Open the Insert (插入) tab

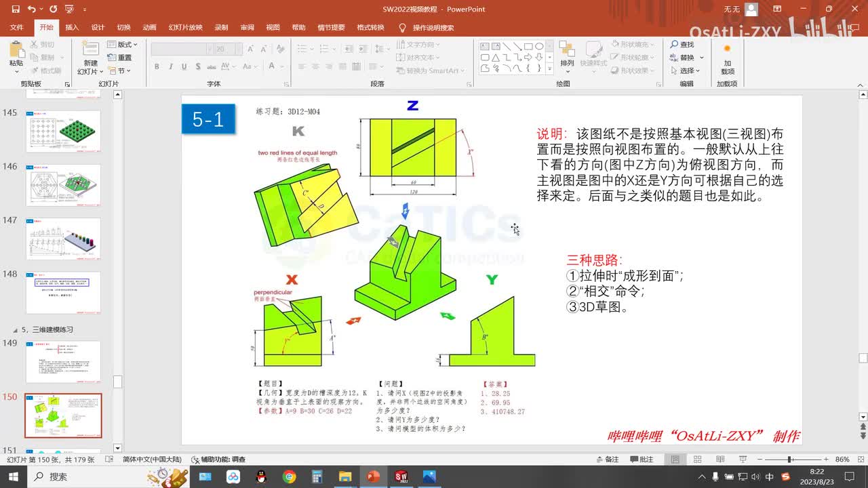pyautogui.click(x=72, y=28)
